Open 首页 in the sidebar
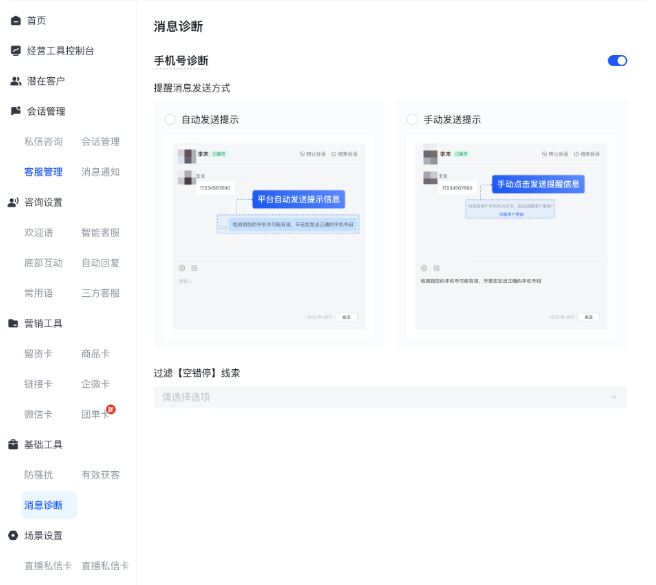Screen dimensions: 656x585 36,21
